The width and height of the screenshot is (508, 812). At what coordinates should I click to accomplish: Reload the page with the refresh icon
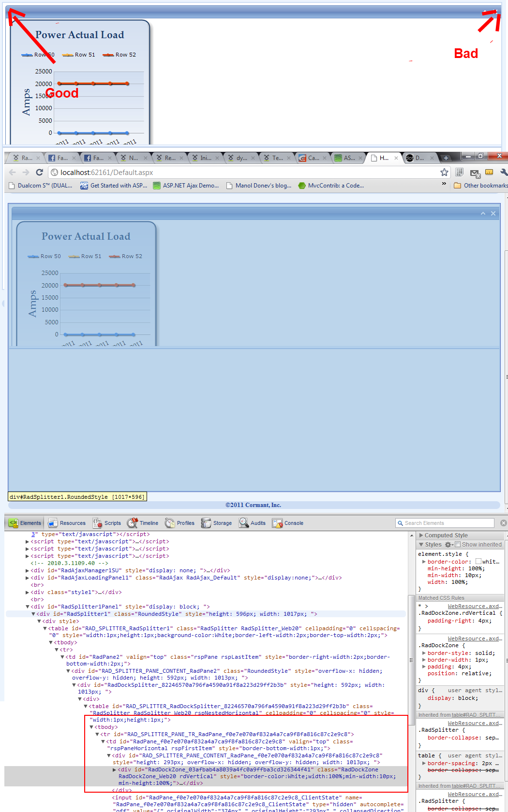coord(40,172)
